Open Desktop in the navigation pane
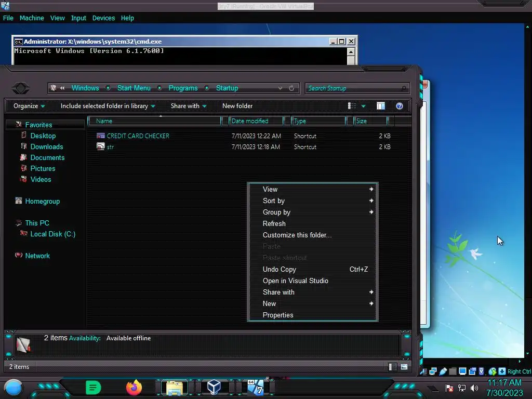This screenshot has height=399, width=532. [43, 136]
